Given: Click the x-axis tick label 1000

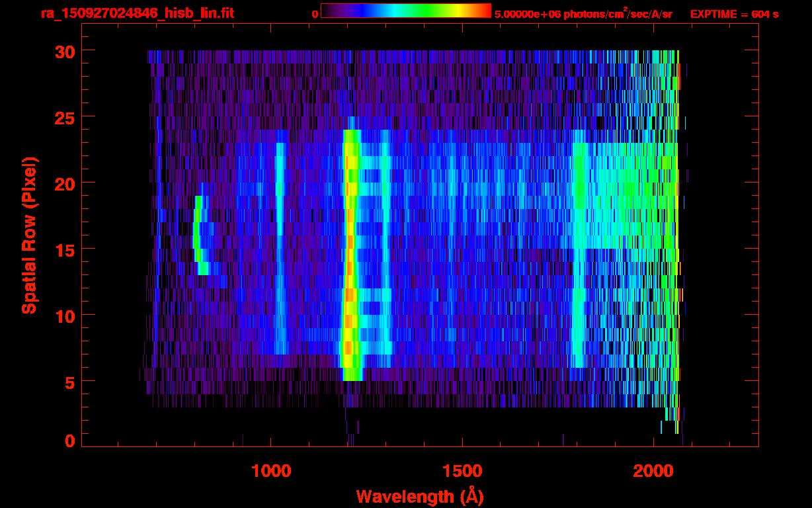Looking at the screenshot, I should pyautogui.click(x=271, y=471).
